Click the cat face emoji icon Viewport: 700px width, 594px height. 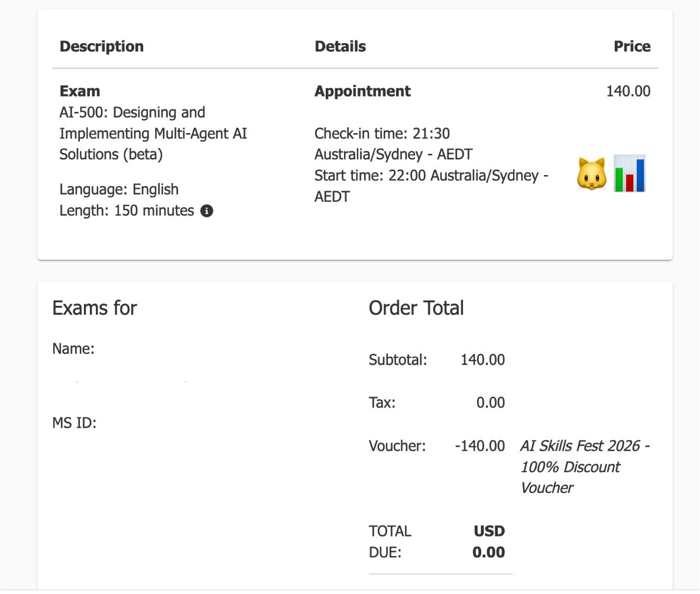[x=592, y=174]
